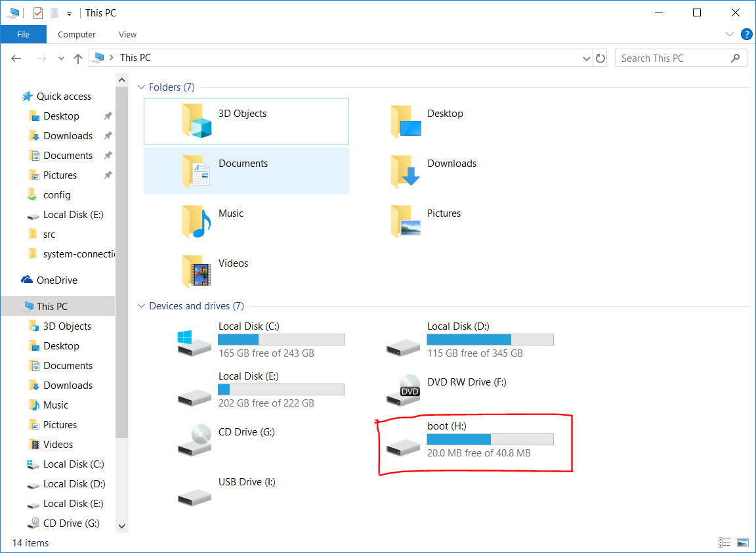Go back with the left arrow

[16, 58]
